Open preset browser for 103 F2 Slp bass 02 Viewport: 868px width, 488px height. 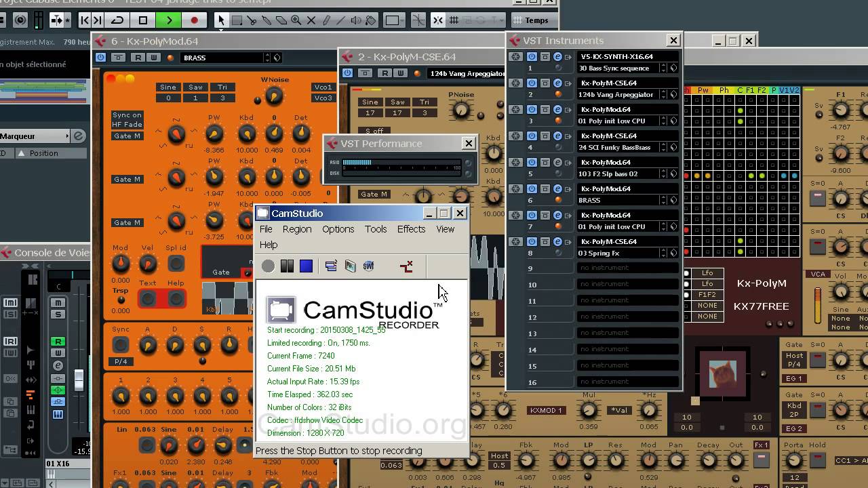point(673,174)
